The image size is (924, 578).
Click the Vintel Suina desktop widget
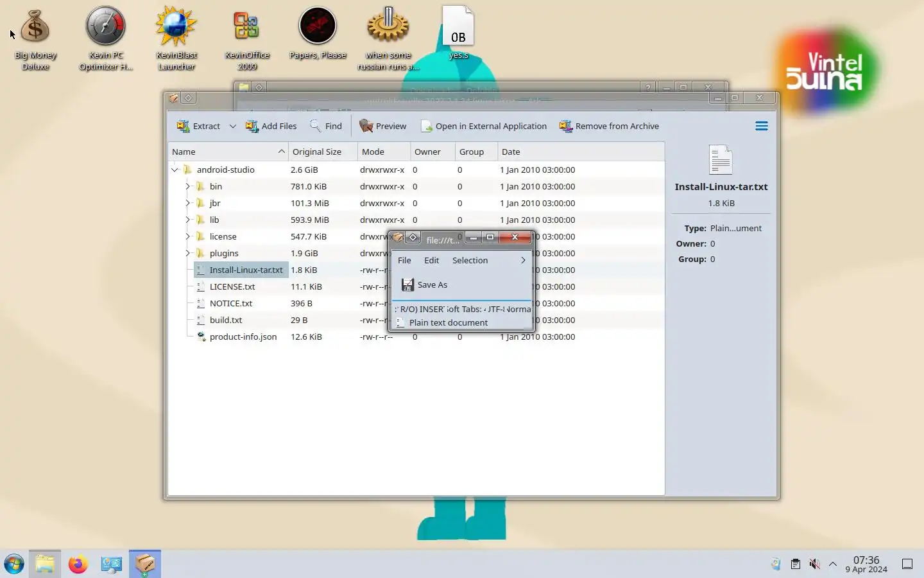826,71
